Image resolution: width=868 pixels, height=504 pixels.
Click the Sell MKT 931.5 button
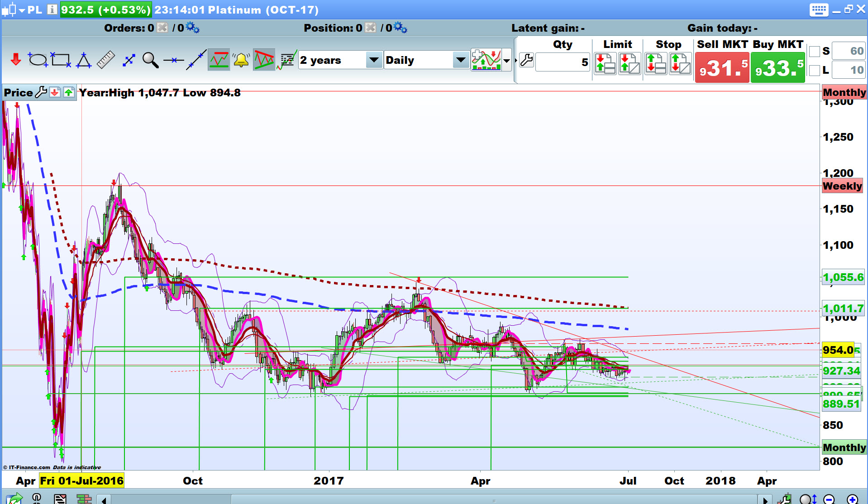click(x=722, y=68)
